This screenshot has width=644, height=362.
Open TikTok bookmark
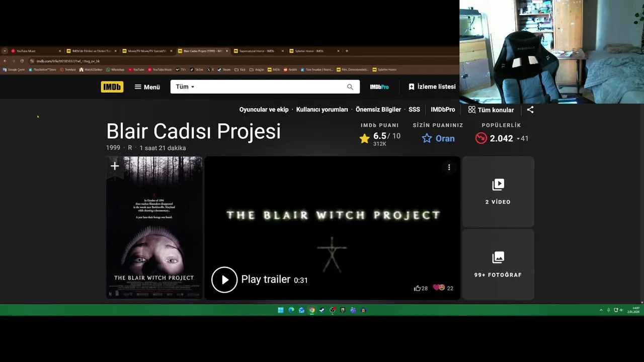point(197,69)
